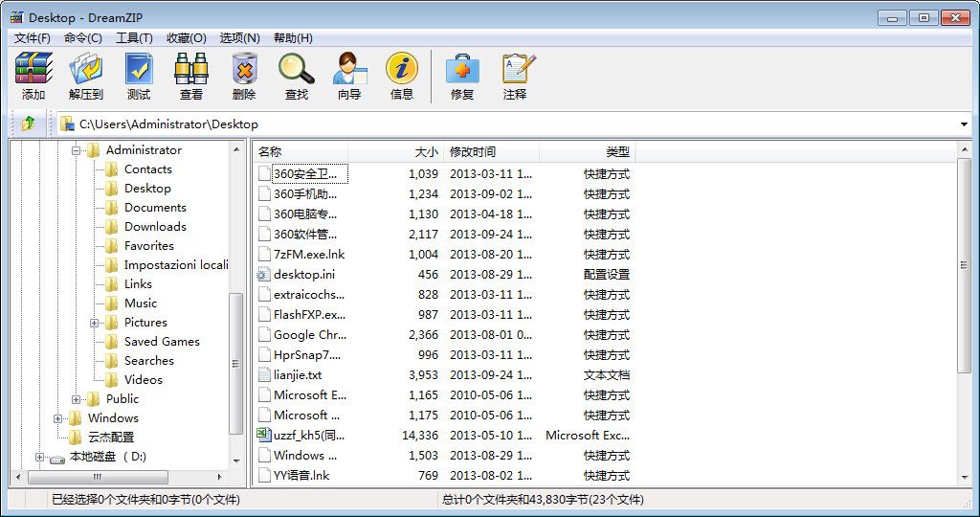Screen dimensions: 980x517
Task: Open the 帮助(H) menu
Action: [x=293, y=38]
